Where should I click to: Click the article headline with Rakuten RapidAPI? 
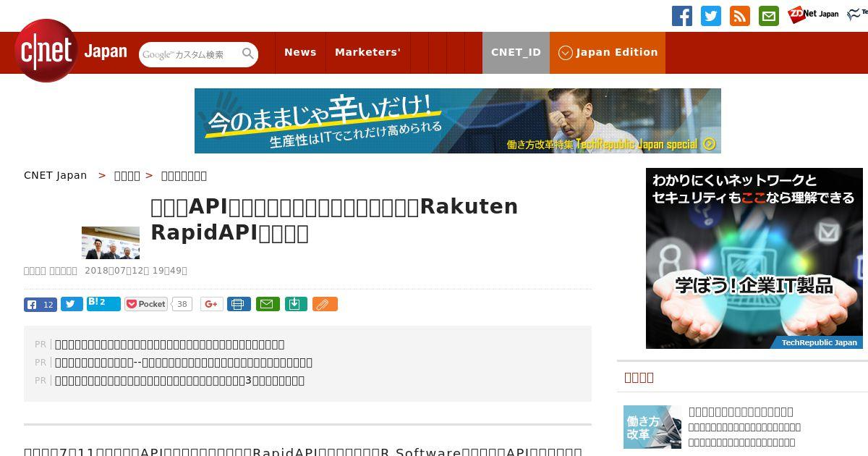[x=334, y=219]
